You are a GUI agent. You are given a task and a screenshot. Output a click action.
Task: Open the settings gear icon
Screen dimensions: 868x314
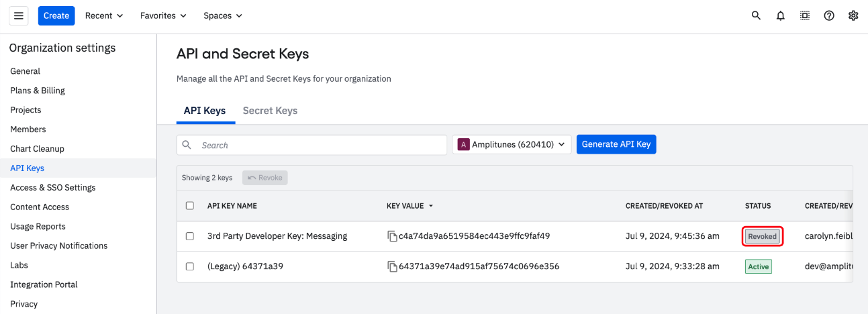tap(853, 15)
